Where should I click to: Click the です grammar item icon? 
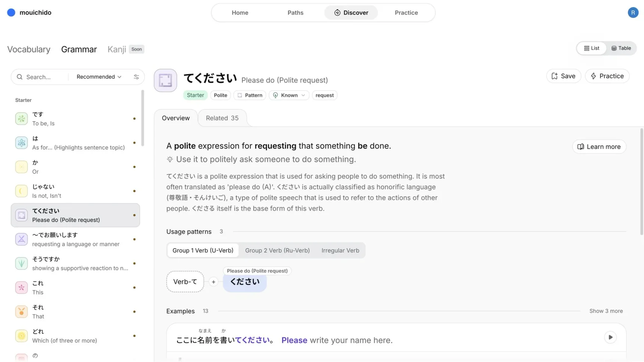(x=21, y=119)
